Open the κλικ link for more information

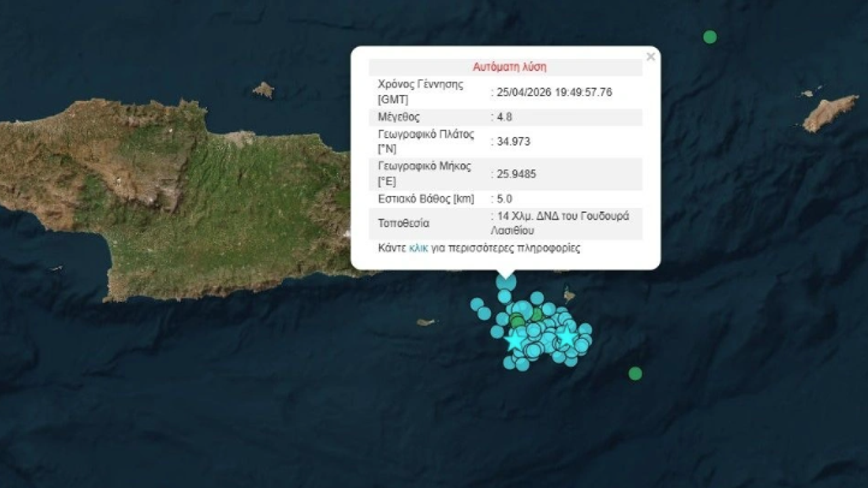pos(418,248)
